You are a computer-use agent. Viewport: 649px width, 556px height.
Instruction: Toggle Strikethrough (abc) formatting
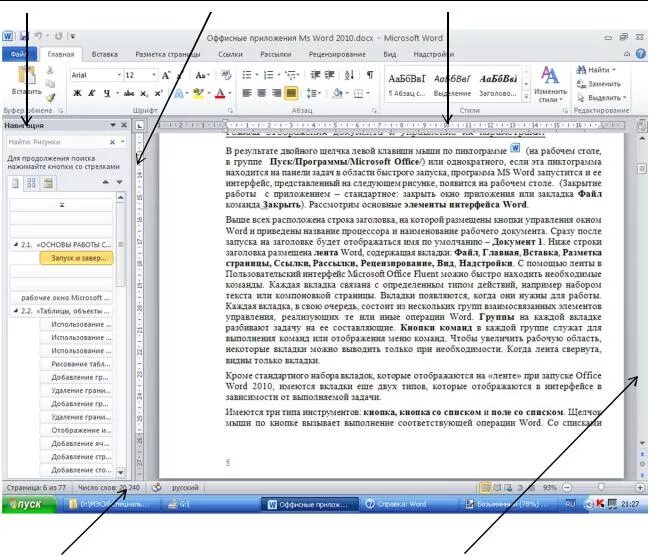(129, 94)
